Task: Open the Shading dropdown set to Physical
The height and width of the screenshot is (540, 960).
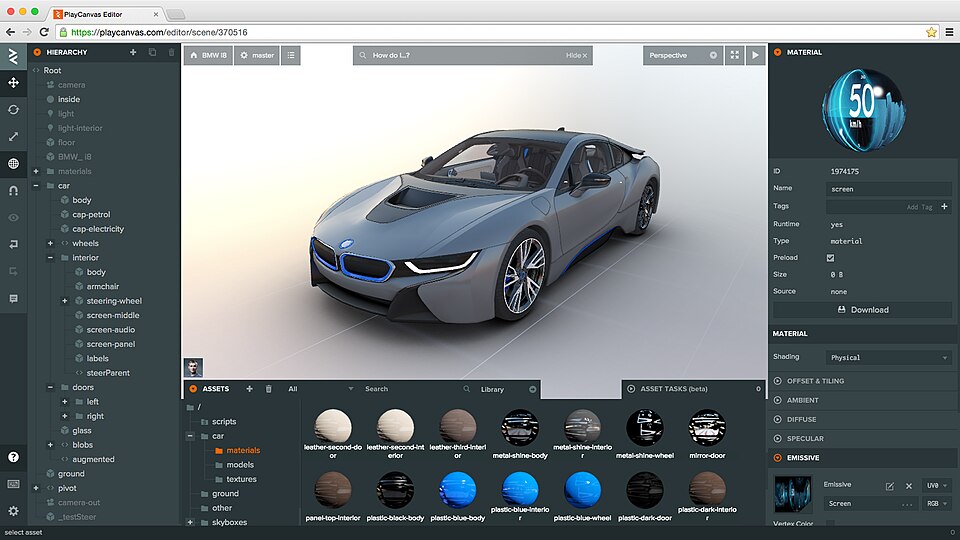Action: click(889, 357)
